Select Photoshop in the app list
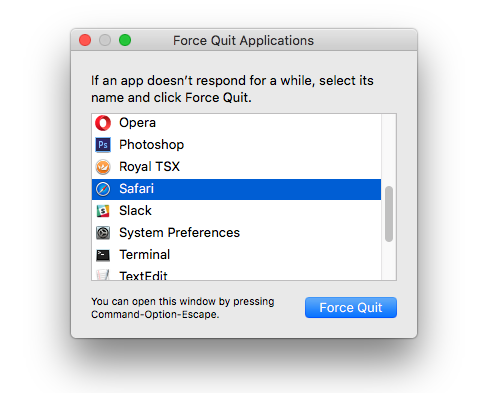Viewport: 501px width, 393px height. 236,145
